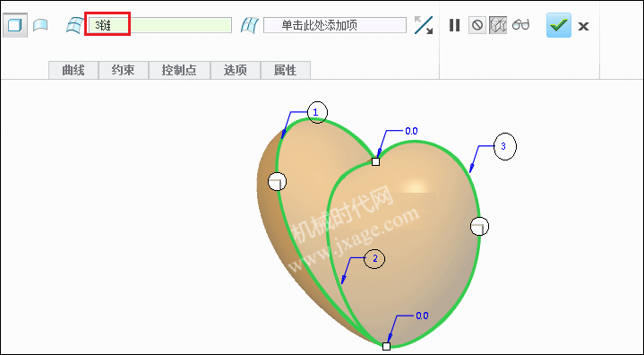
Task: Toggle the no-preview circle icon
Action: coord(477,25)
